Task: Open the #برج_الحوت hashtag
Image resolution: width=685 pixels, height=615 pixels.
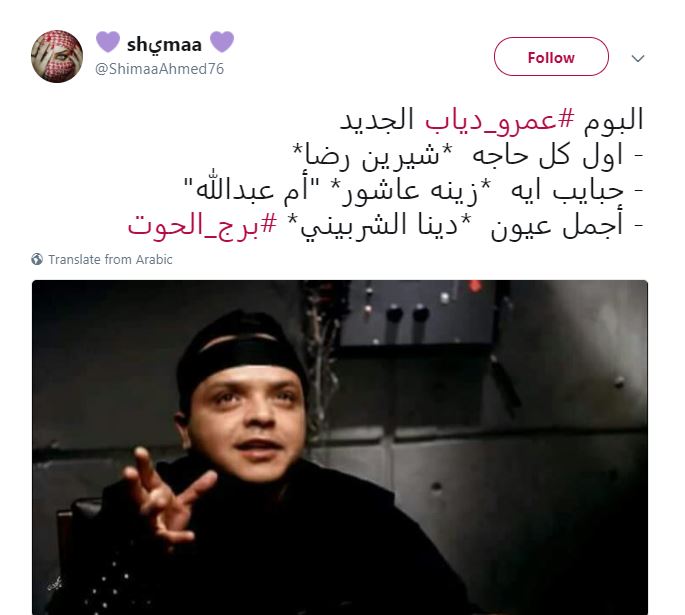Action: 202,225
